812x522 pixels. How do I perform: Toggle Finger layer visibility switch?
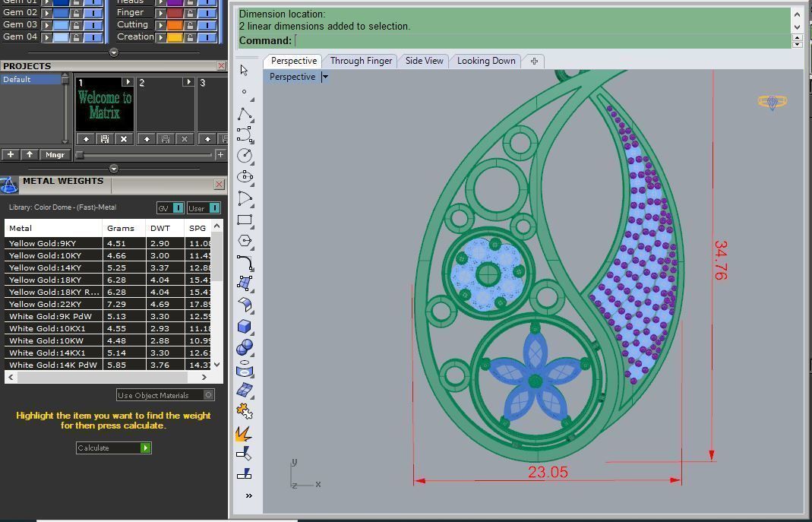tap(207, 12)
